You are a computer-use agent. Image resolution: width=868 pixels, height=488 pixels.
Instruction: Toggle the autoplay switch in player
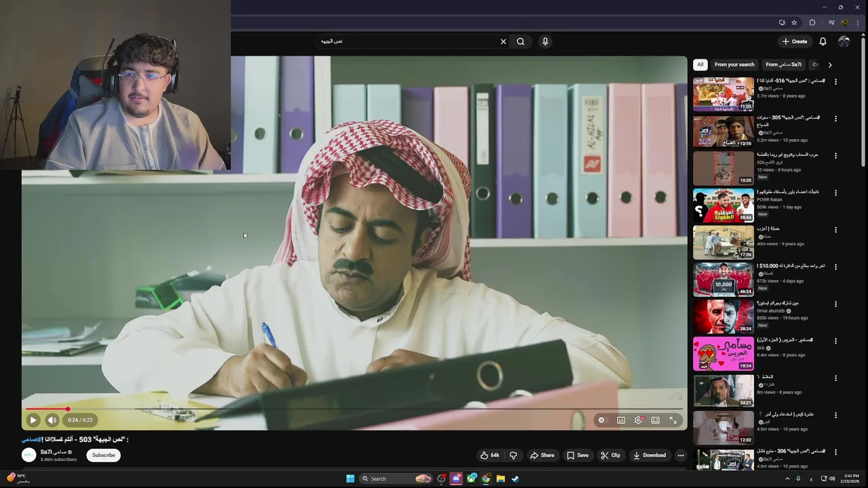[601, 420]
